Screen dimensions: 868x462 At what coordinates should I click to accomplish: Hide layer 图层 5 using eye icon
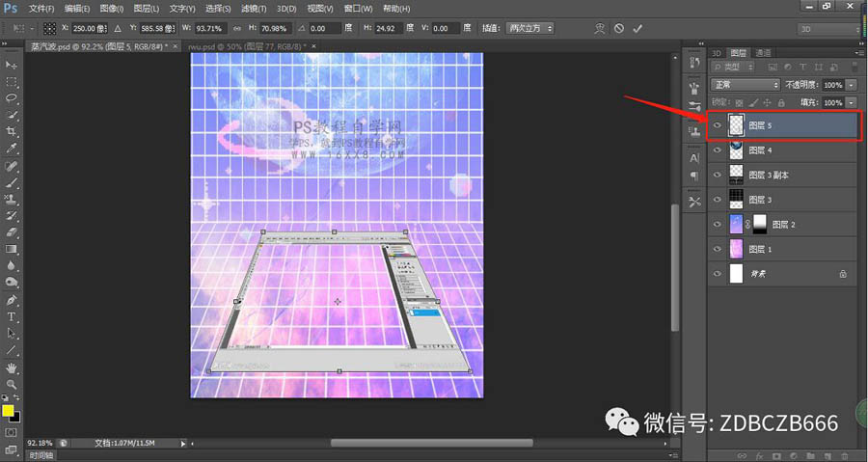(x=717, y=125)
